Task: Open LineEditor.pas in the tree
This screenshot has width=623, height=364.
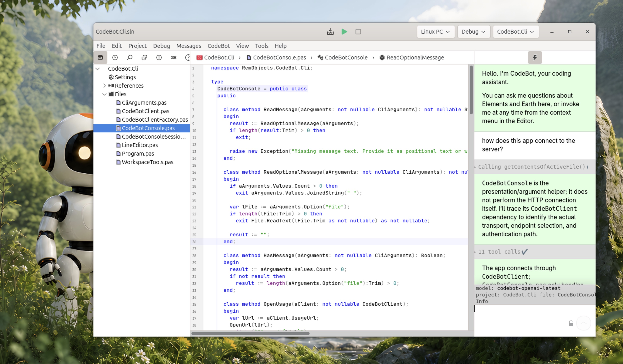Action: 140,145
